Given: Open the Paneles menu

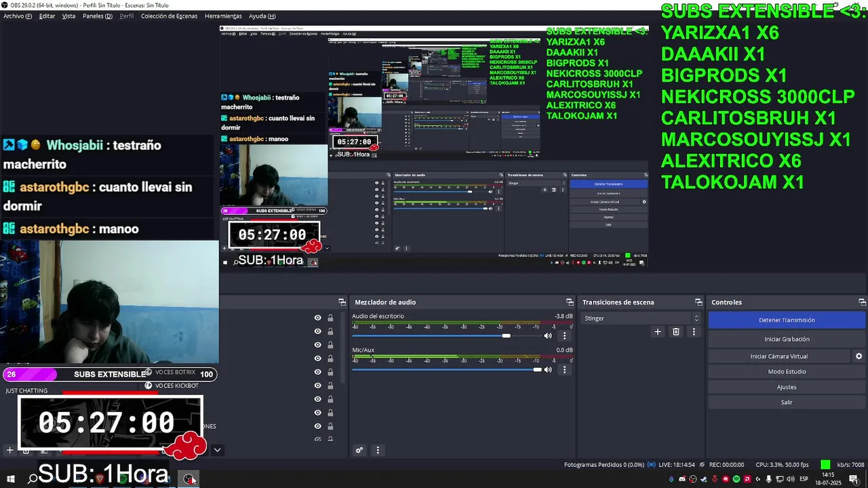Looking at the screenshot, I should click(98, 16).
